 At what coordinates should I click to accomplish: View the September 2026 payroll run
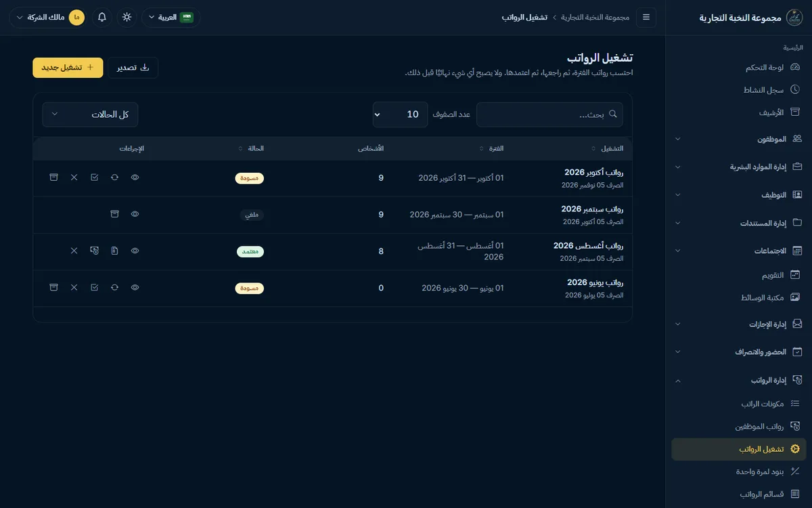135,214
